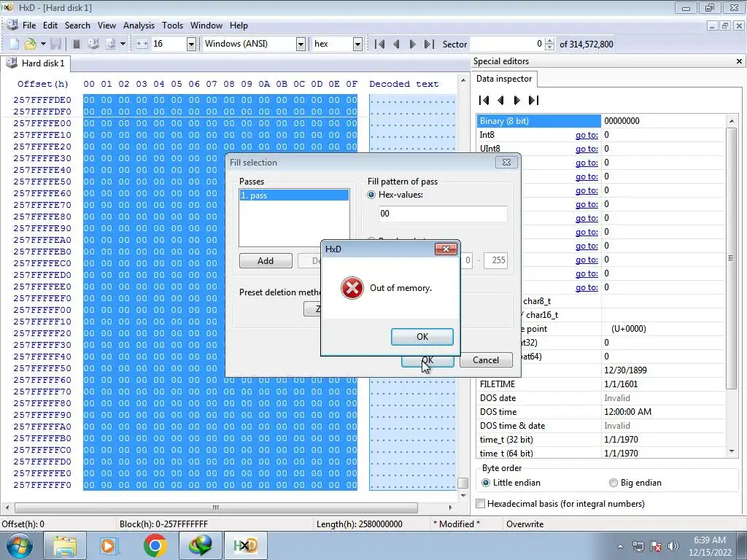
Task: Click the HxD taskbar button
Action: [x=245, y=545]
